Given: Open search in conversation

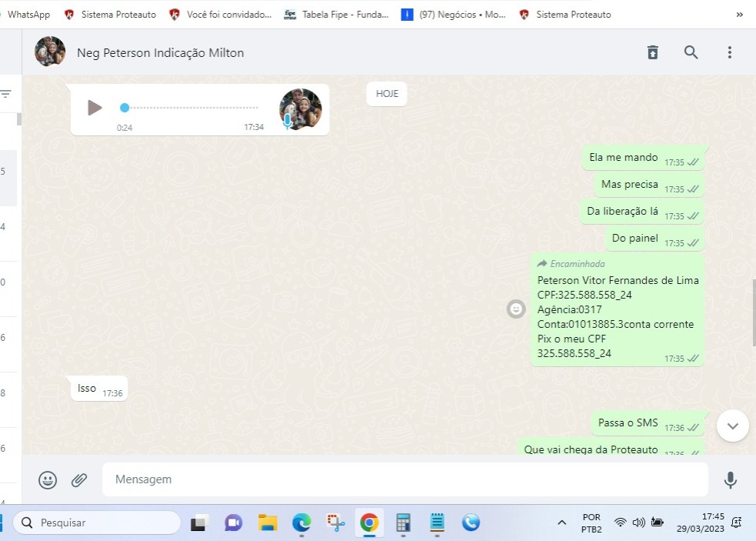Looking at the screenshot, I should pyautogui.click(x=691, y=52).
